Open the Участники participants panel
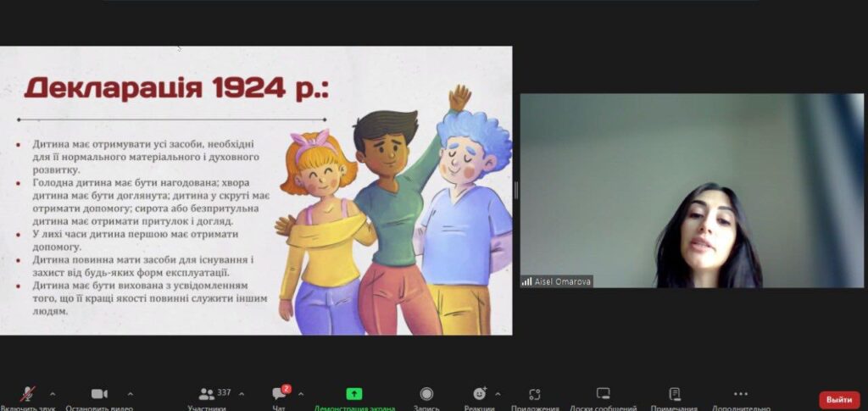 (x=207, y=395)
